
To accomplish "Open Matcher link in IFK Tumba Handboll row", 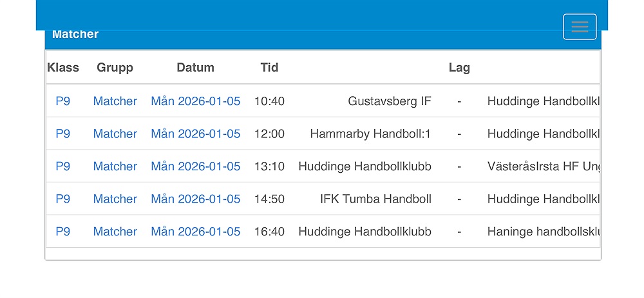I will 115,199.
